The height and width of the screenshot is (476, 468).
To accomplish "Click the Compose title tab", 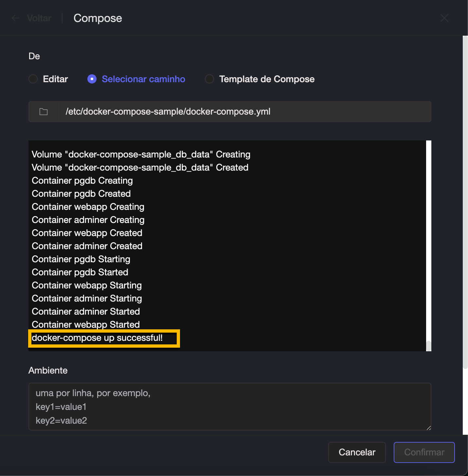I will click(x=98, y=18).
